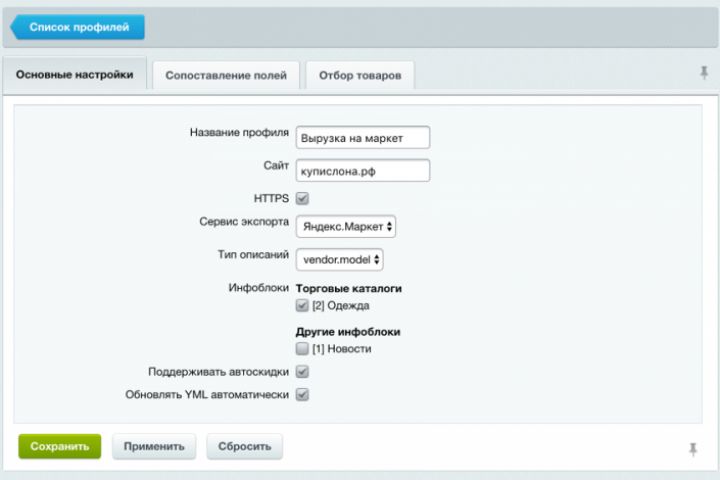Open the Сопоставление полей tab
The height and width of the screenshot is (480, 720).
226,75
